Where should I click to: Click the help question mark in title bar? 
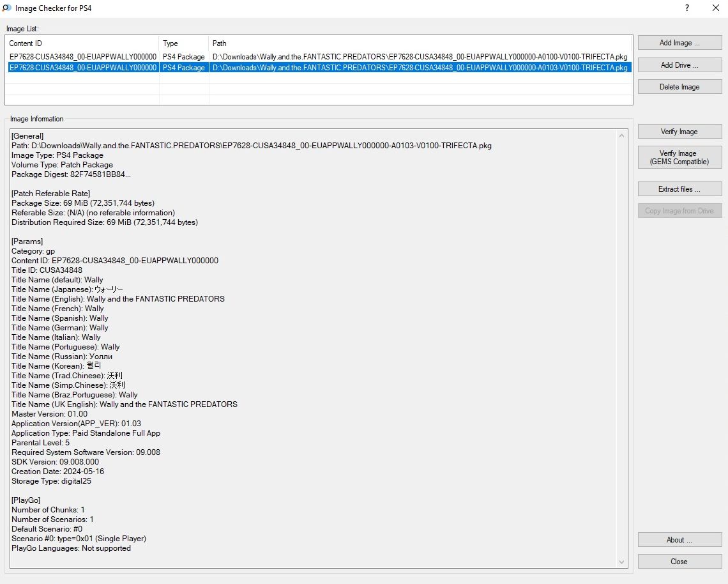(x=687, y=8)
